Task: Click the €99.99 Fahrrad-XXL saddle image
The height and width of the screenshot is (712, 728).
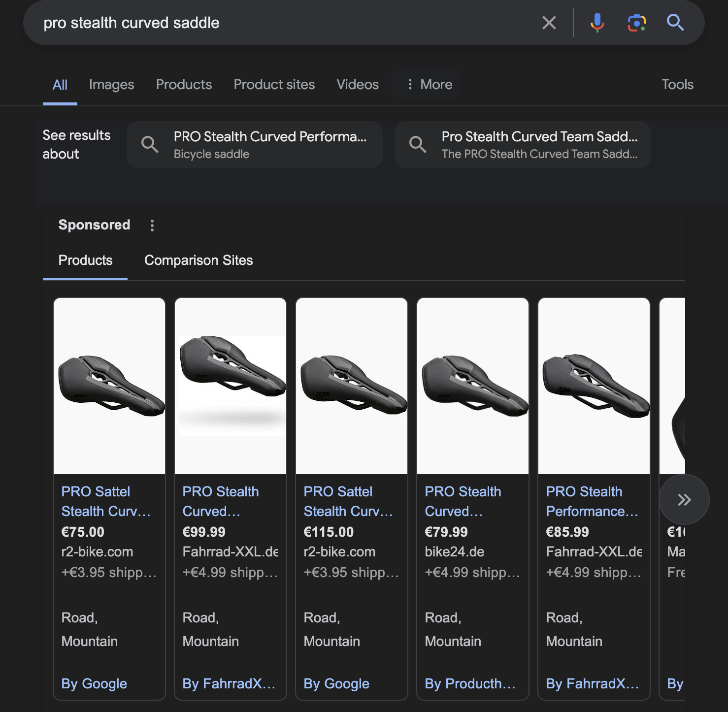Action: coord(231,386)
